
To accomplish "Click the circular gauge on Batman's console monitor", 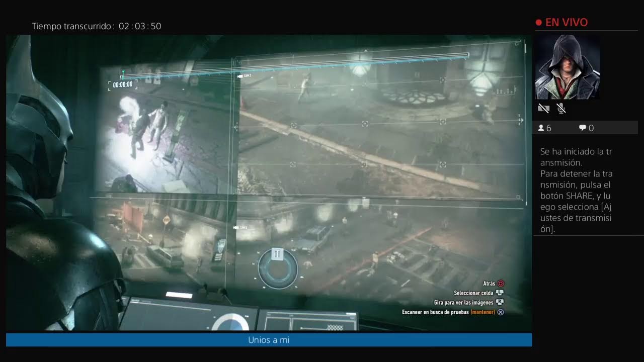I will tap(229, 323).
